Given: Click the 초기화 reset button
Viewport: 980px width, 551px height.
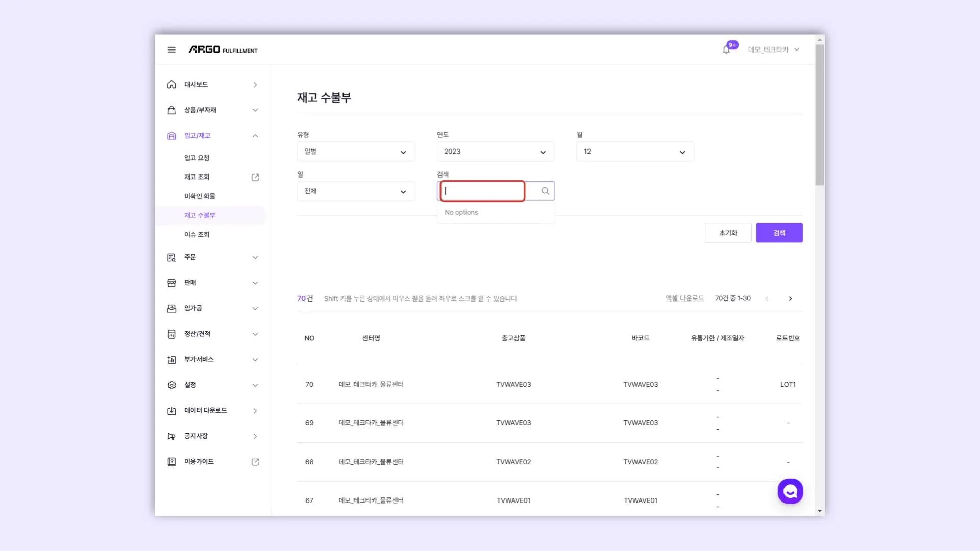Looking at the screenshot, I should tap(728, 233).
